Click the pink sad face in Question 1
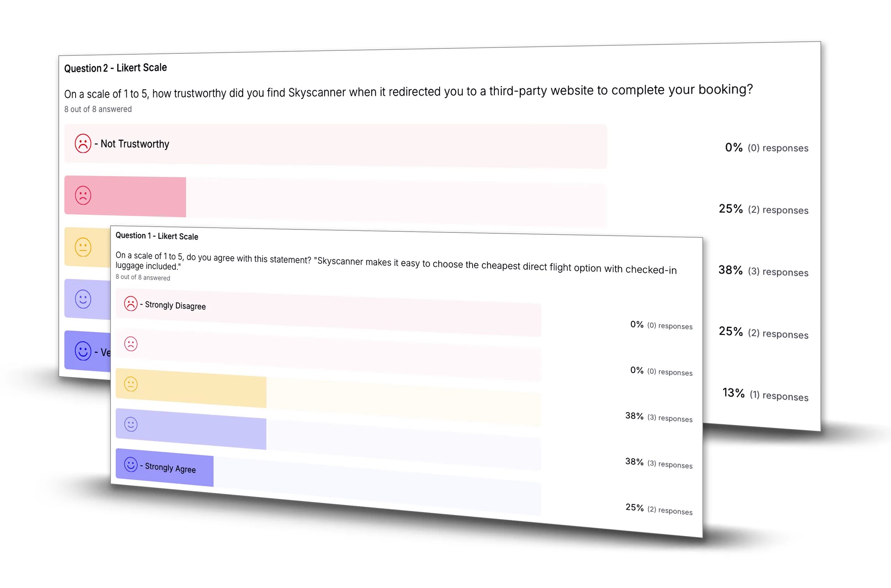891x588 pixels. (x=131, y=344)
